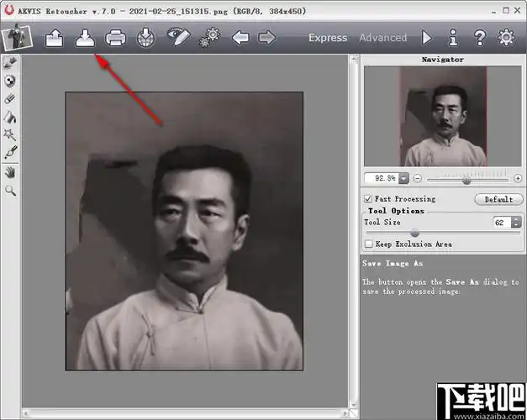The width and height of the screenshot is (527, 420).
Task: Maximize the AKVIS Retoucher window
Action: click(506, 10)
